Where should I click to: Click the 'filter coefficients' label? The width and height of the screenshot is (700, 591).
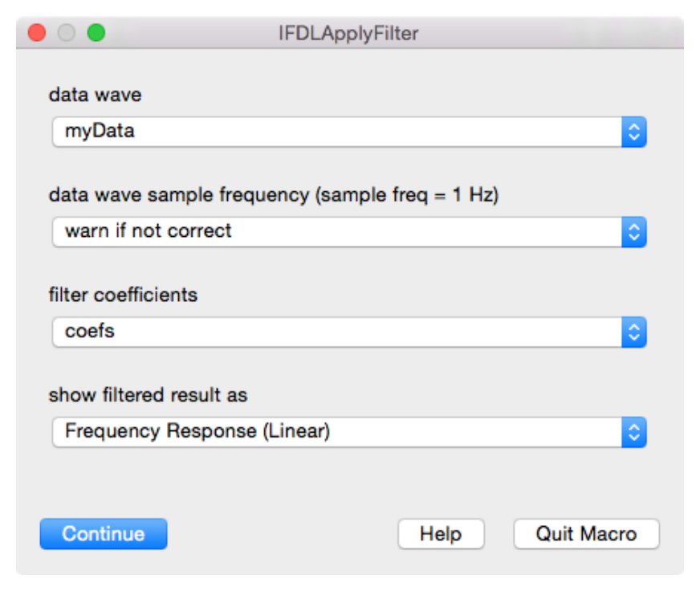(x=123, y=295)
